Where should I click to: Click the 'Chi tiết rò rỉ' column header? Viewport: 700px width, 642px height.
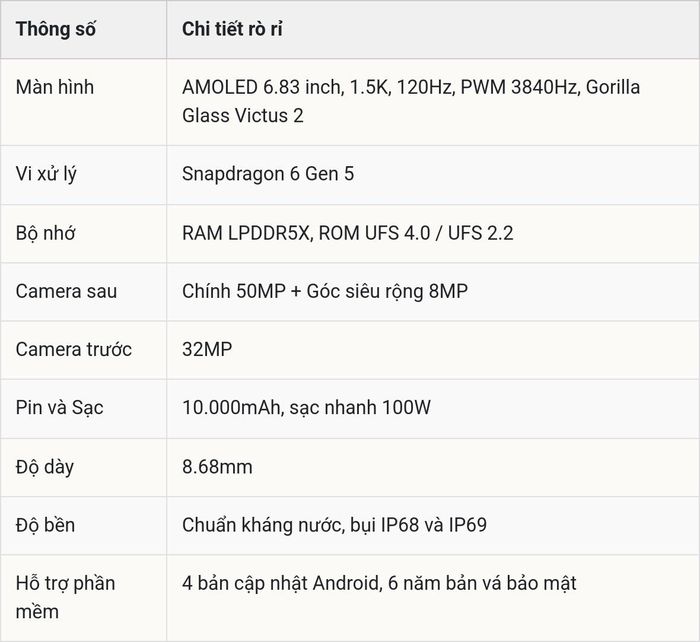pos(232,29)
